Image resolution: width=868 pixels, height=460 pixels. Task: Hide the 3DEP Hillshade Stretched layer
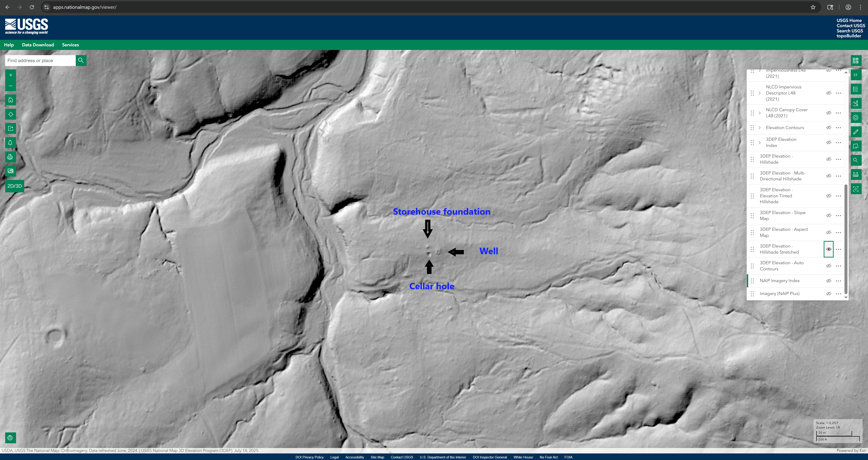click(x=829, y=249)
